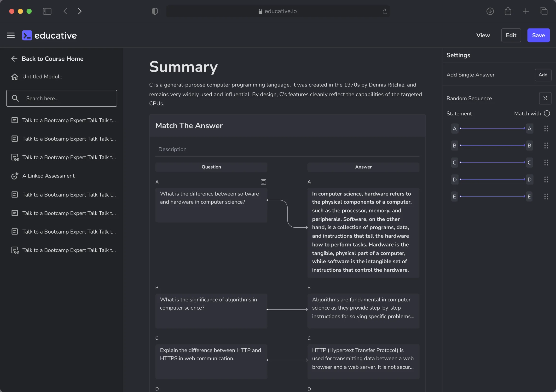556x392 pixels.
Task: Click the privacy shield icon
Action: point(155,11)
